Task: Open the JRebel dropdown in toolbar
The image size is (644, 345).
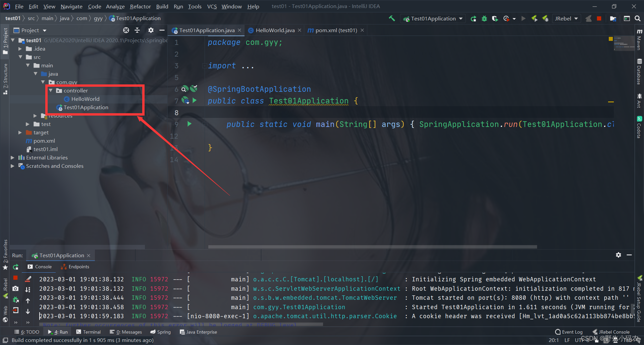Action: pos(566,19)
